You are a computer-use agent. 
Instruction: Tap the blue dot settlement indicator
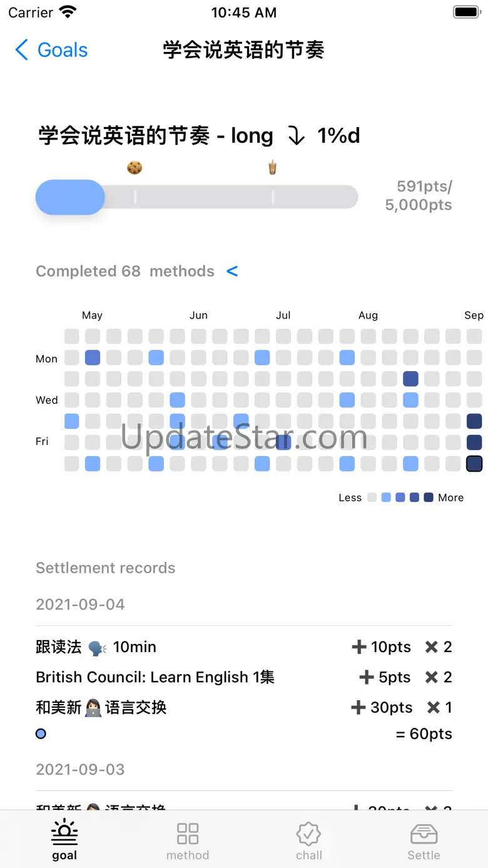(x=41, y=733)
